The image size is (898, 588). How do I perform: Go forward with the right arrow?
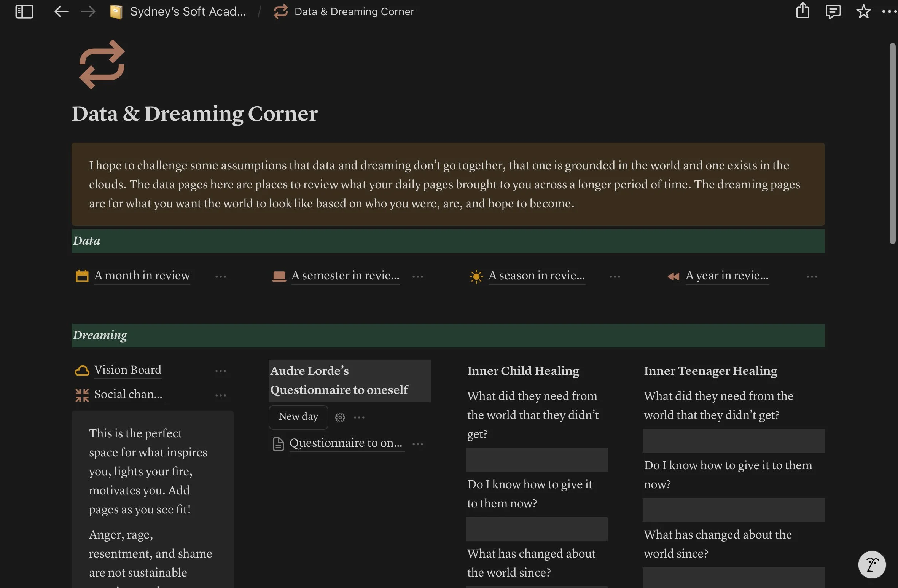click(88, 11)
